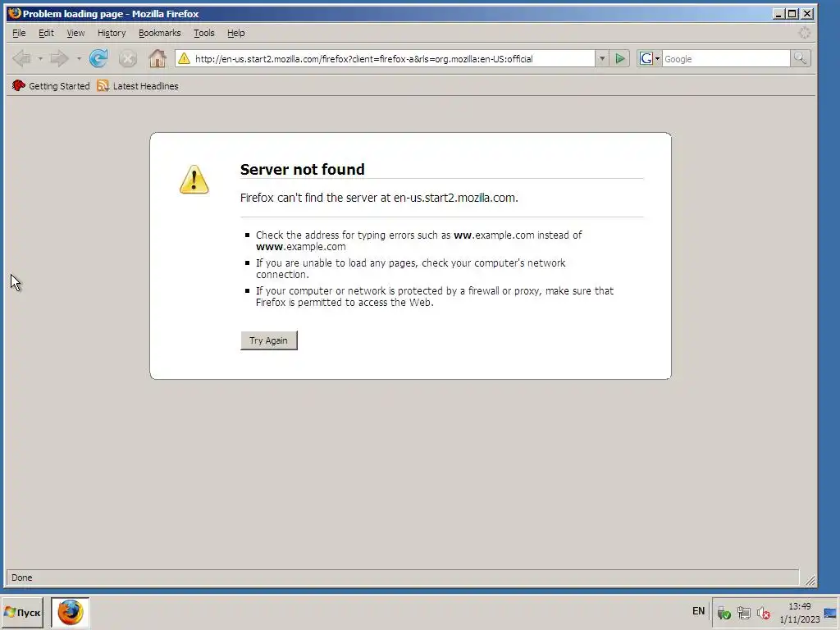Open the Google search engine selector
The height and width of the screenshot is (630, 840).
tap(650, 58)
